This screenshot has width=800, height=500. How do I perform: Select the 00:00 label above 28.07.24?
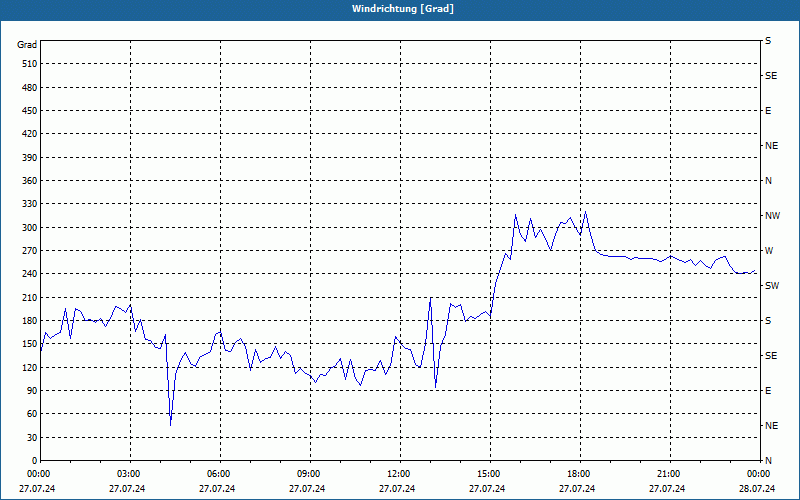[x=758, y=474]
